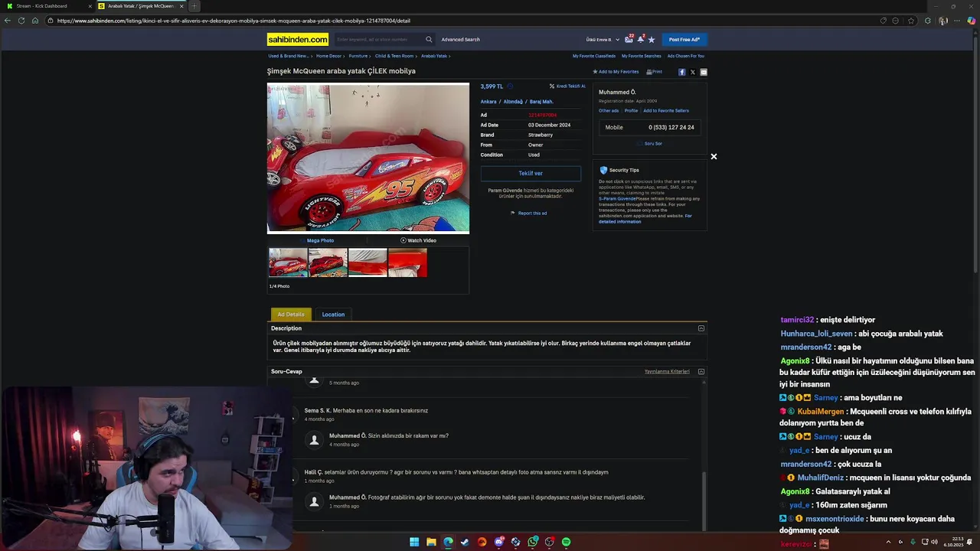Select the third photo thumbnail
Screen dimensions: 980x551
tap(367, 262)
